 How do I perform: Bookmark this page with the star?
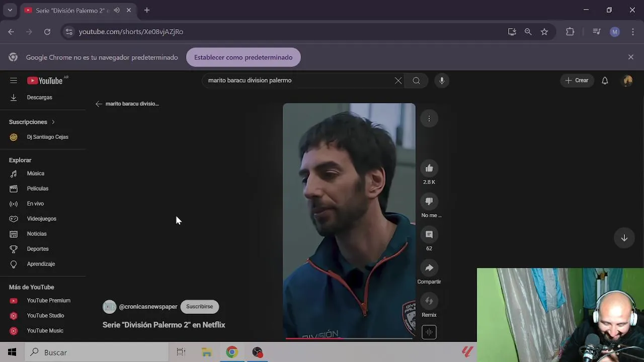[544, 32]
